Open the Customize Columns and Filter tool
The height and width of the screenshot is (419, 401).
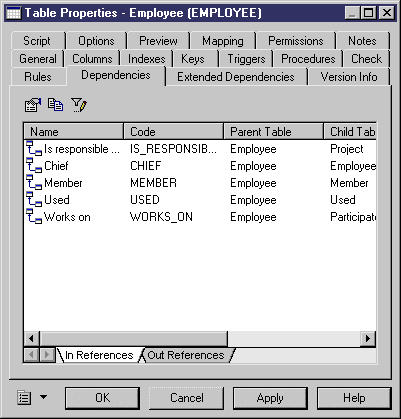coord(79,105)
